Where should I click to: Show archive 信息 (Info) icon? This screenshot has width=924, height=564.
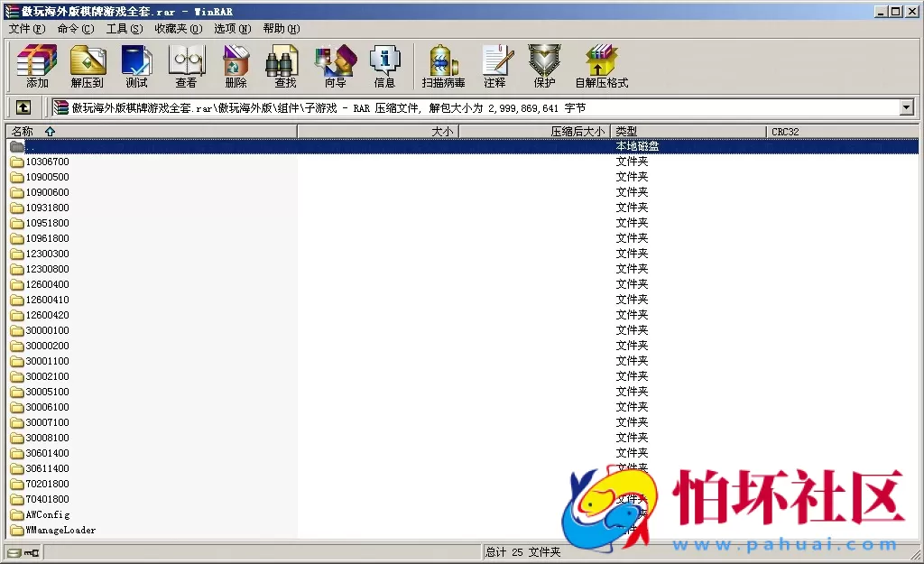[384, 67]
